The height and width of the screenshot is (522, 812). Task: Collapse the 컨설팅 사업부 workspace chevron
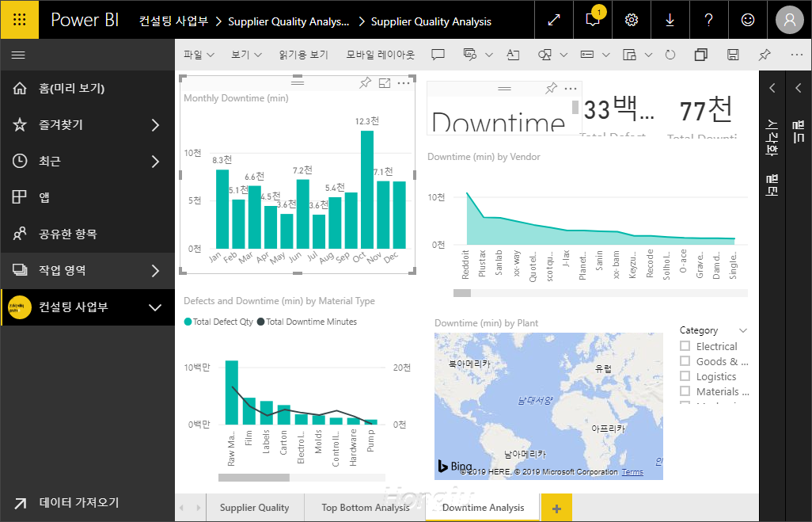tap(155, 307)
